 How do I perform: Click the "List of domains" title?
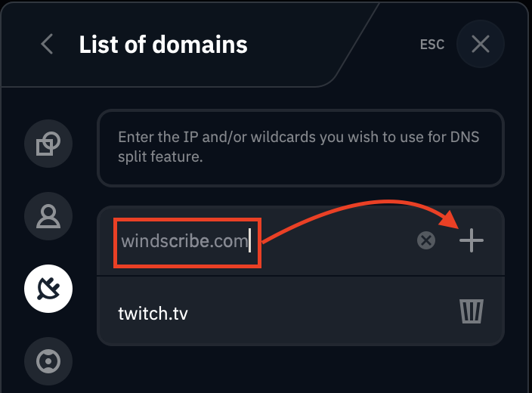pyautogui.click(x=163, y=45)
